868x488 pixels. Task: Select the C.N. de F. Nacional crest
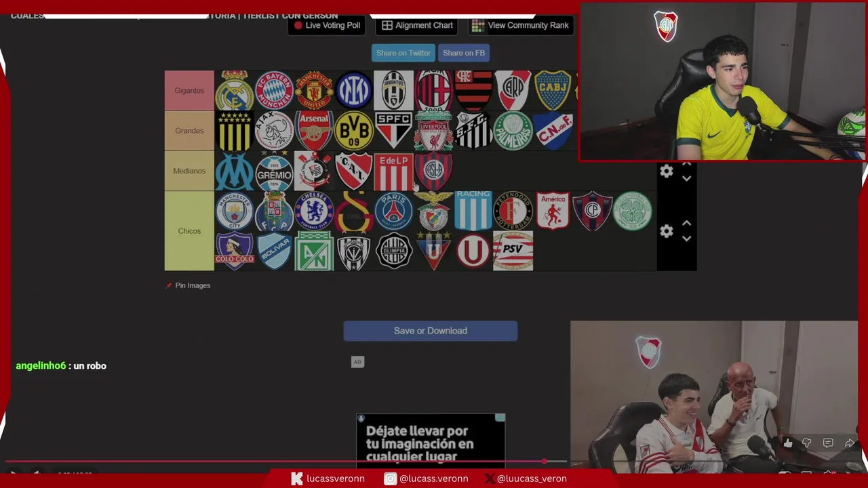pyautogui.click(x=553, y=131)
